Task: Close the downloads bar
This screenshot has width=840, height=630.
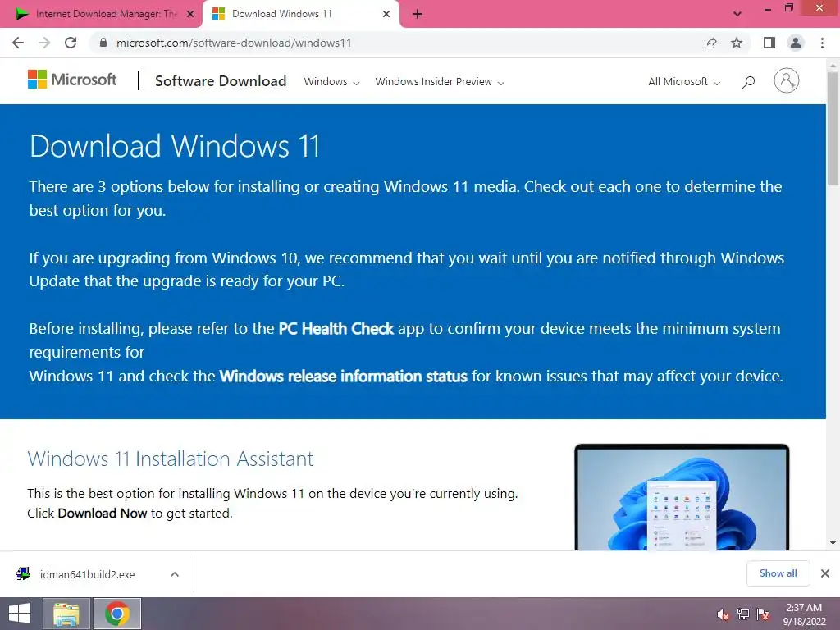Action: pos(825,573)
